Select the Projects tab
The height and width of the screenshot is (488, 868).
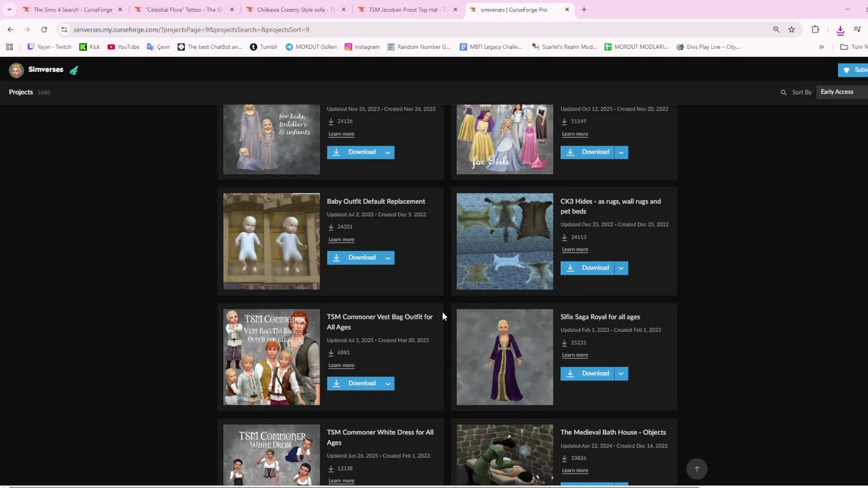tap(21, 92)
